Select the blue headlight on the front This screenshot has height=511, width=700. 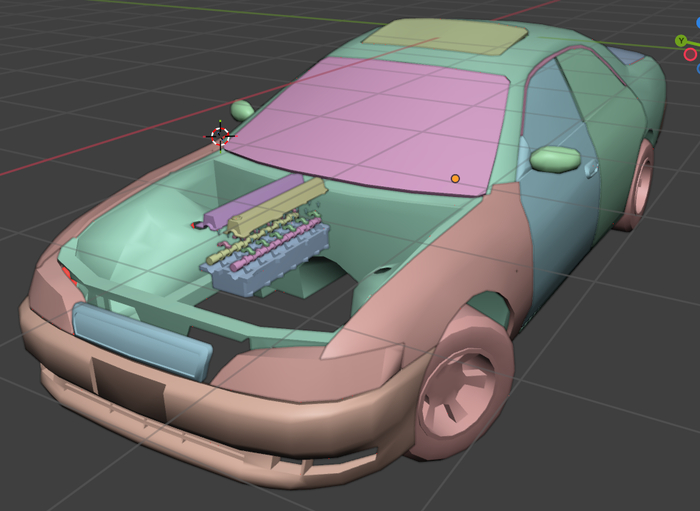coord(142,340)
